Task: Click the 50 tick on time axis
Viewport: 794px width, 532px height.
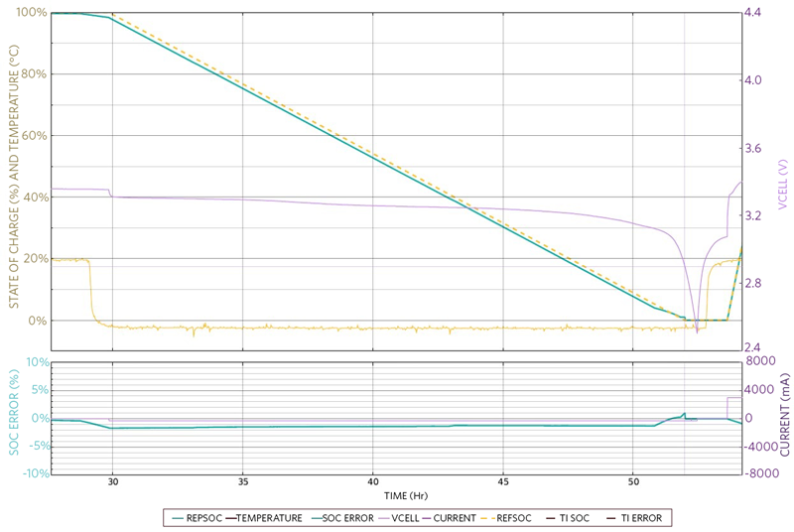Action: click(633, 481)
